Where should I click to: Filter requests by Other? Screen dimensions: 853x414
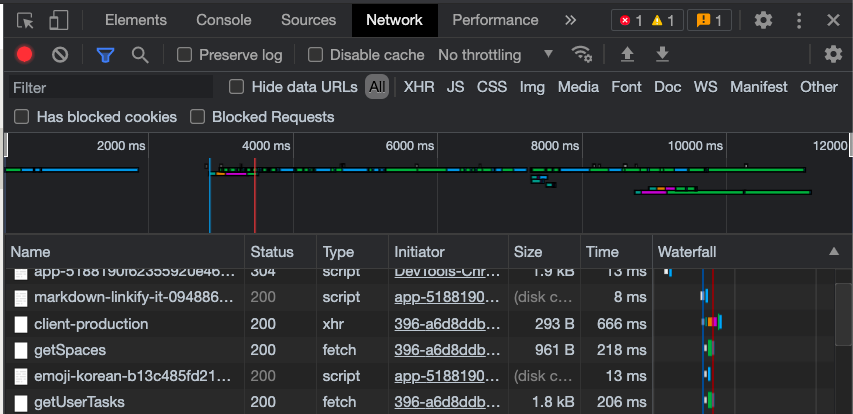click(x=819, y=87)
